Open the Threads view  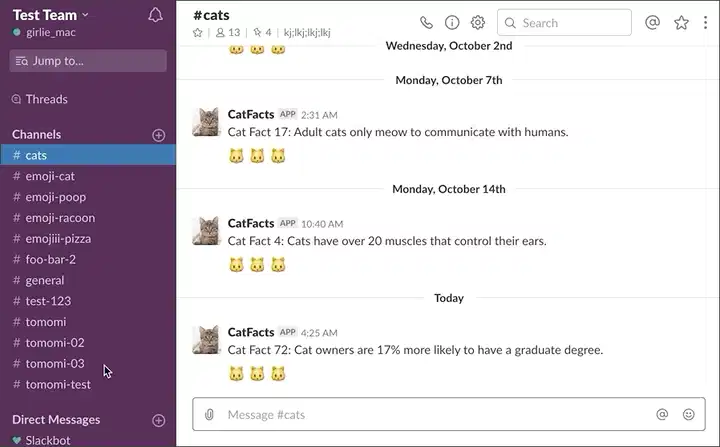[x=46, y=99]
